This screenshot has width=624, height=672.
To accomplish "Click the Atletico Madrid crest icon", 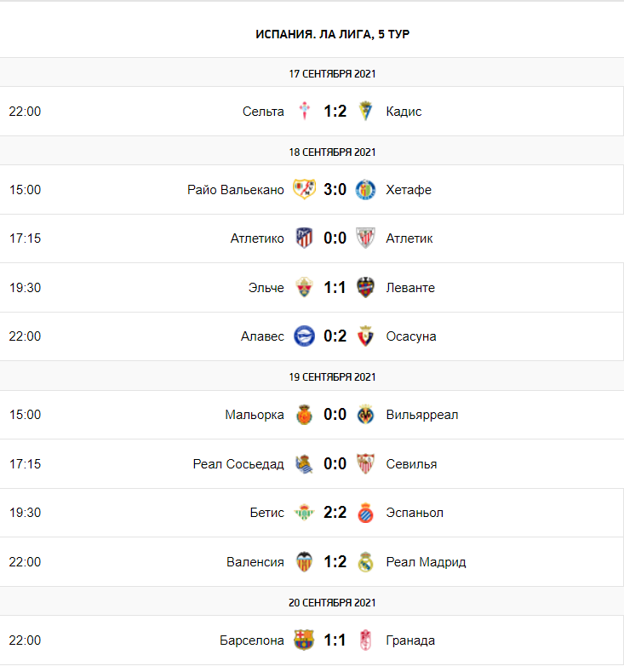I will 304,238.
